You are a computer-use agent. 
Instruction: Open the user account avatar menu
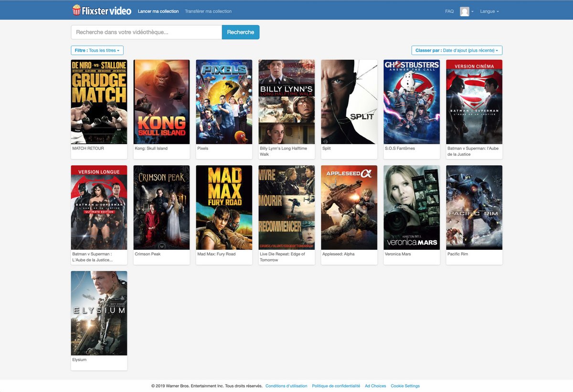[465, 11]
